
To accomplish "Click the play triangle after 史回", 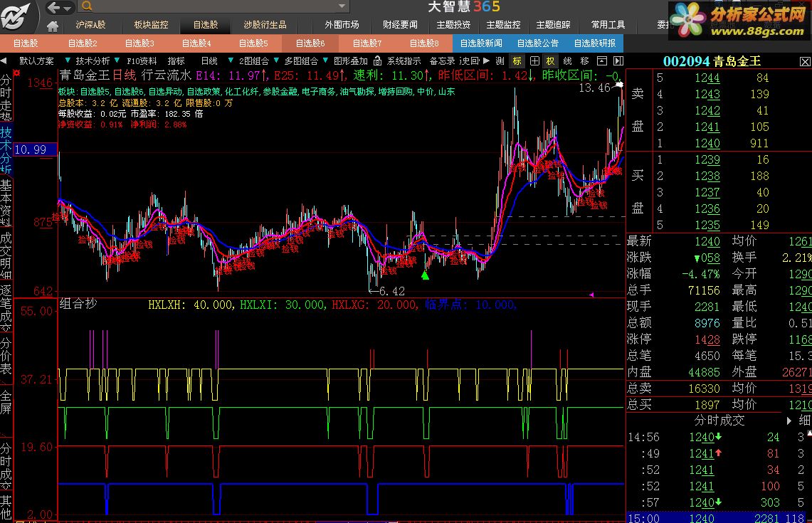I will click(x=486, y=60).
